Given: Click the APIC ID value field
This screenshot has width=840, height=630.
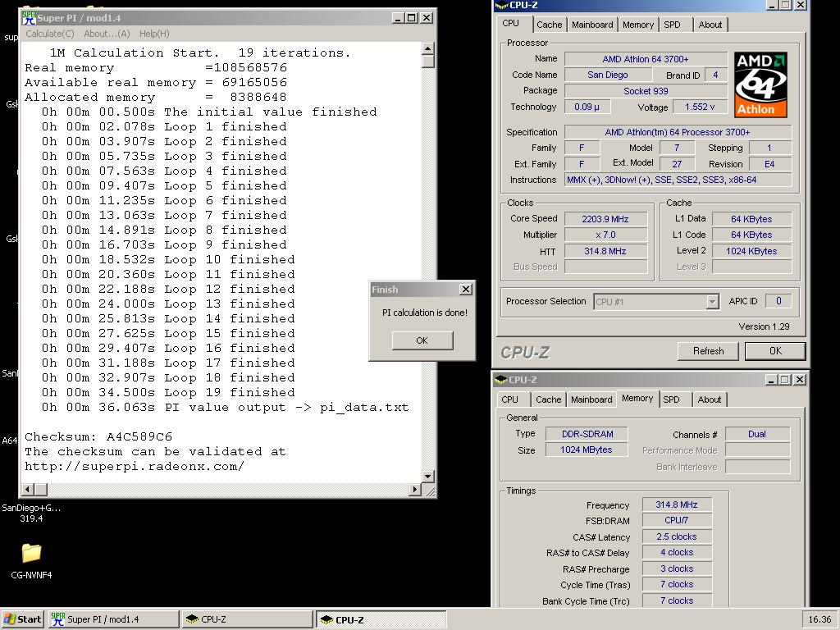Looking at the screenshot, I should (778, 302).
